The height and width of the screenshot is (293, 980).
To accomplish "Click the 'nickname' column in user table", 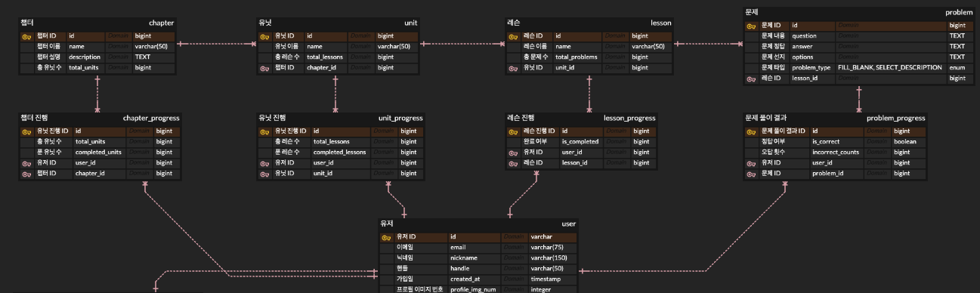I will click(x=463, y=258).
